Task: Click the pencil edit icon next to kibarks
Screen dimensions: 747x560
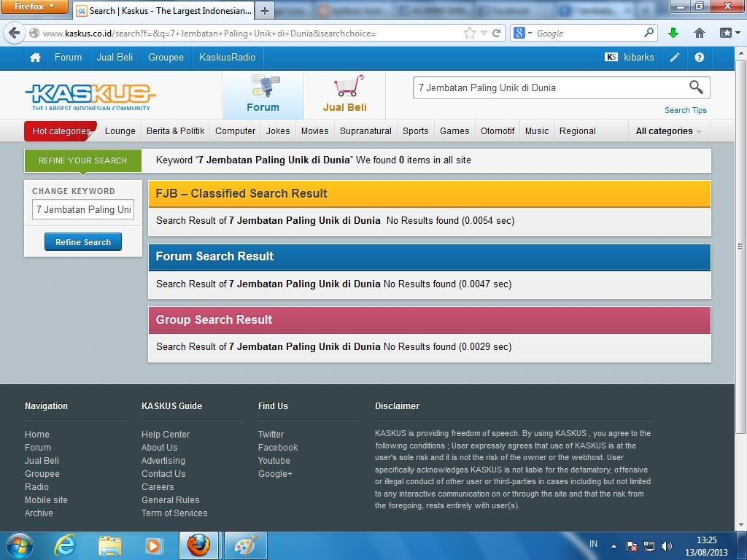Action: pyautogui.click(x=674, y=58)
